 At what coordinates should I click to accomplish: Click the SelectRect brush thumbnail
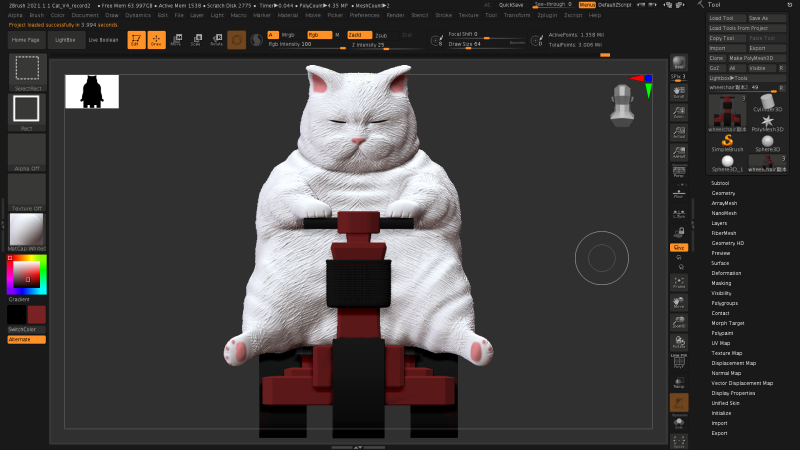pyautogui.click(x=27, y=70)
